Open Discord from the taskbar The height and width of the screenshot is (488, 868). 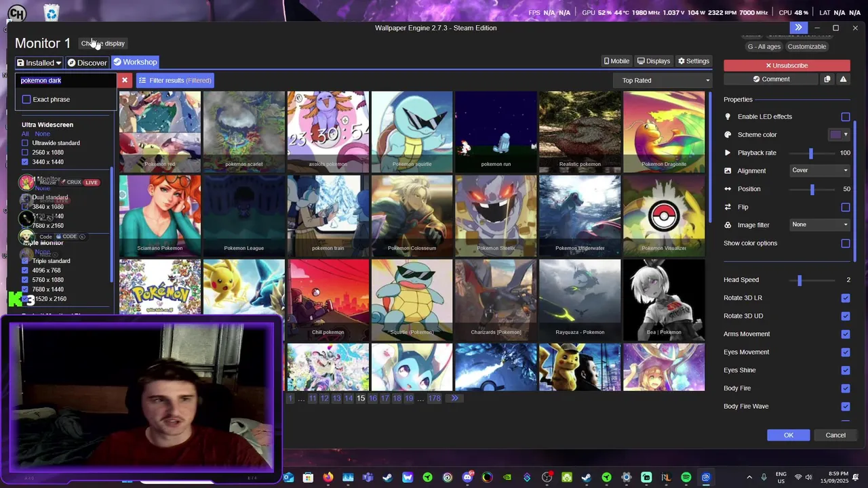467,478
